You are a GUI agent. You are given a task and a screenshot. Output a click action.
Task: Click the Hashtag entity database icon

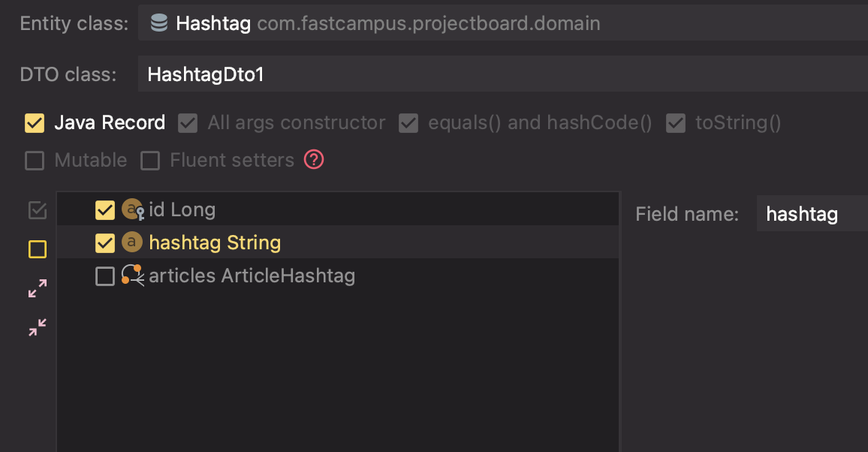click(x=159, y=23)
